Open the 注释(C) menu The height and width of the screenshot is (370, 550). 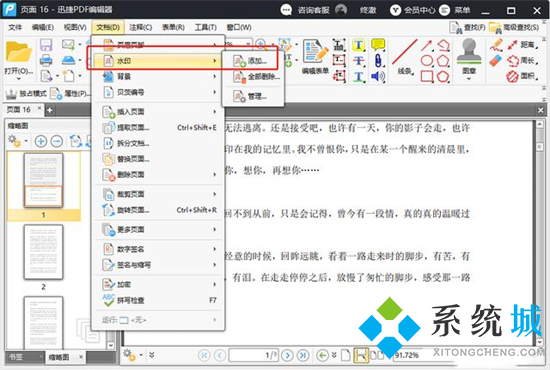(140, 27)
